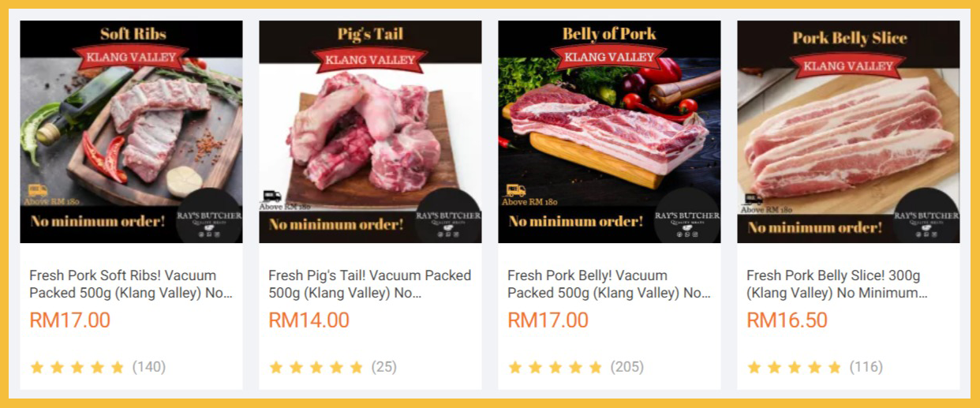Click the star rating on Soft Ribs card
The height and width of the screenshot is (408, 980).
click(x=77, y=367)
